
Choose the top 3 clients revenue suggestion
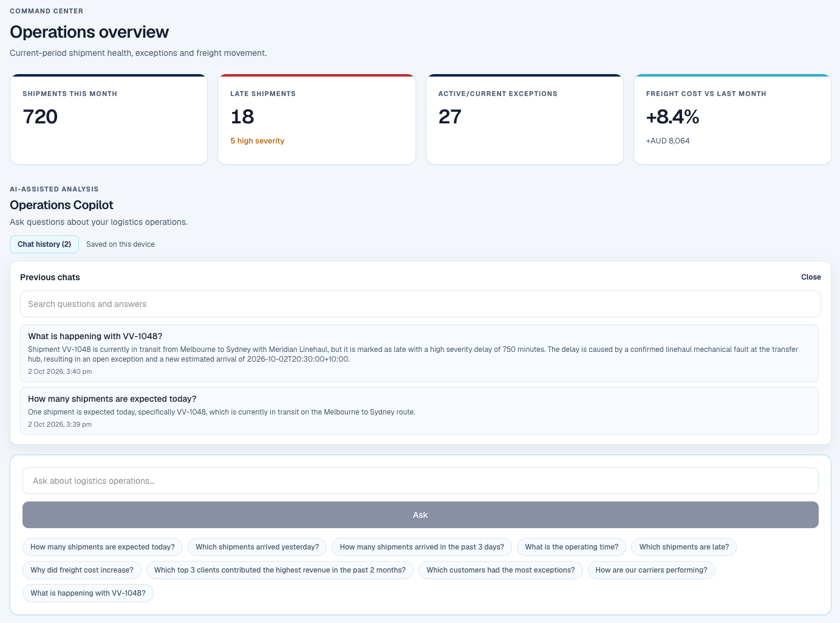coord(280,570)
